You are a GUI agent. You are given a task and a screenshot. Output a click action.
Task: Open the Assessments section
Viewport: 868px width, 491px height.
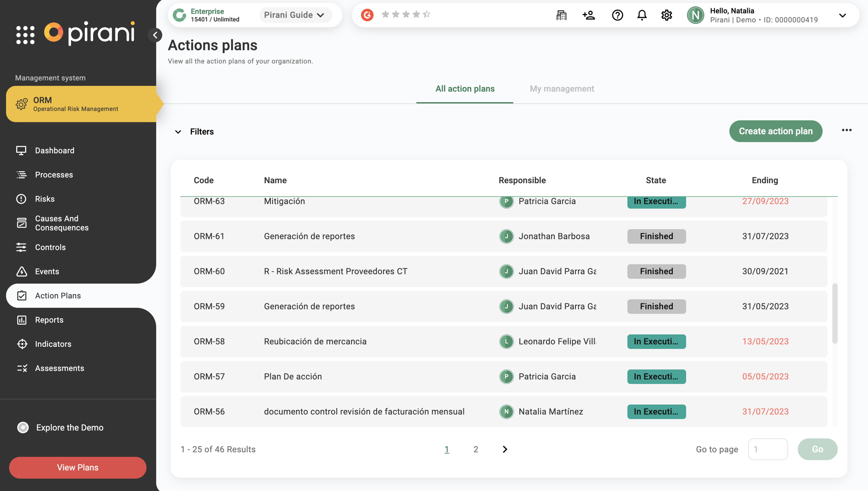pos(59,368)
